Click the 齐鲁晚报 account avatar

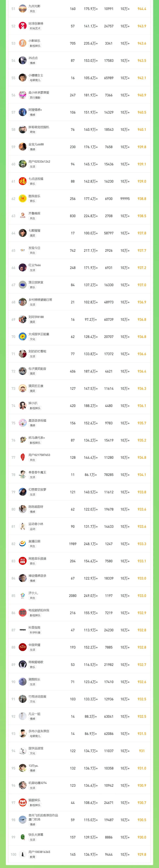[x=23, y=216]
